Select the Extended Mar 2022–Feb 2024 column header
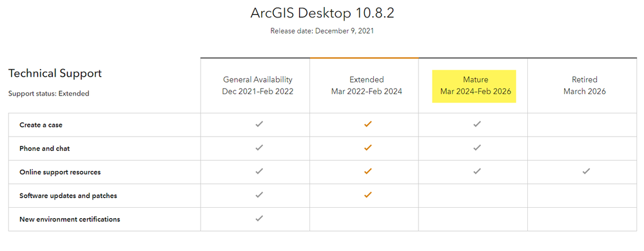Image resolution: width=644 pixels, height=251 pixels. click(367, 85)
